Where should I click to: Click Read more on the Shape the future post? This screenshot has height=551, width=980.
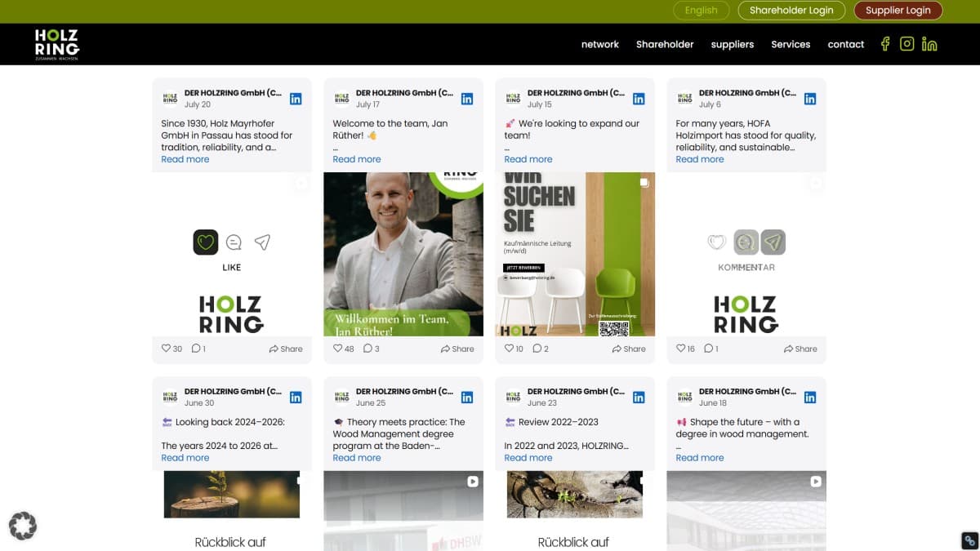coord(700,458)
